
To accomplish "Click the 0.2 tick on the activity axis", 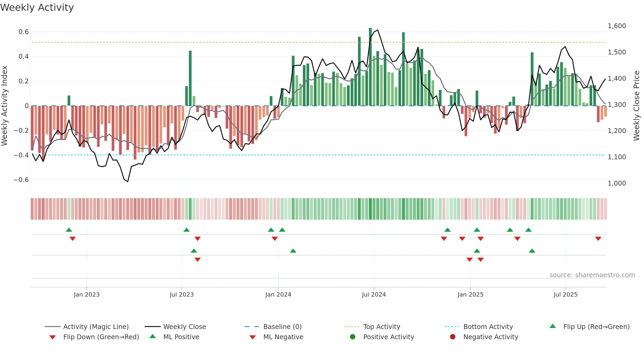I will pos(24,81).
